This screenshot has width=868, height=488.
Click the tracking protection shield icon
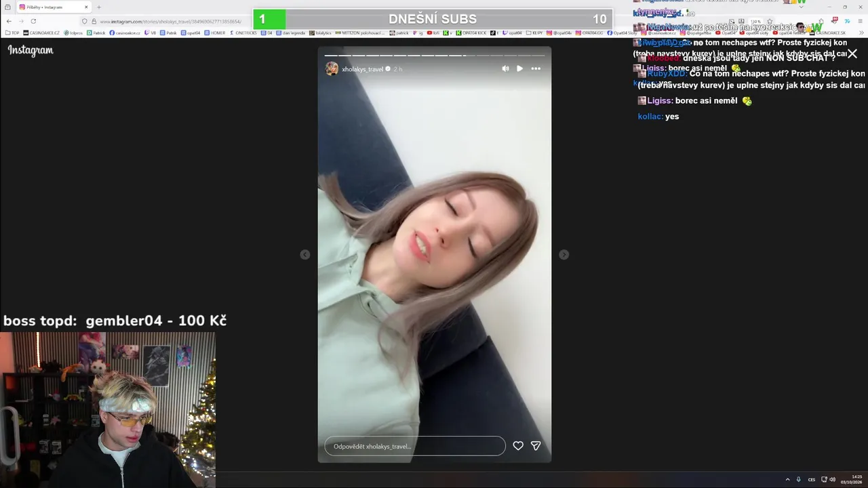click(85, 21)
